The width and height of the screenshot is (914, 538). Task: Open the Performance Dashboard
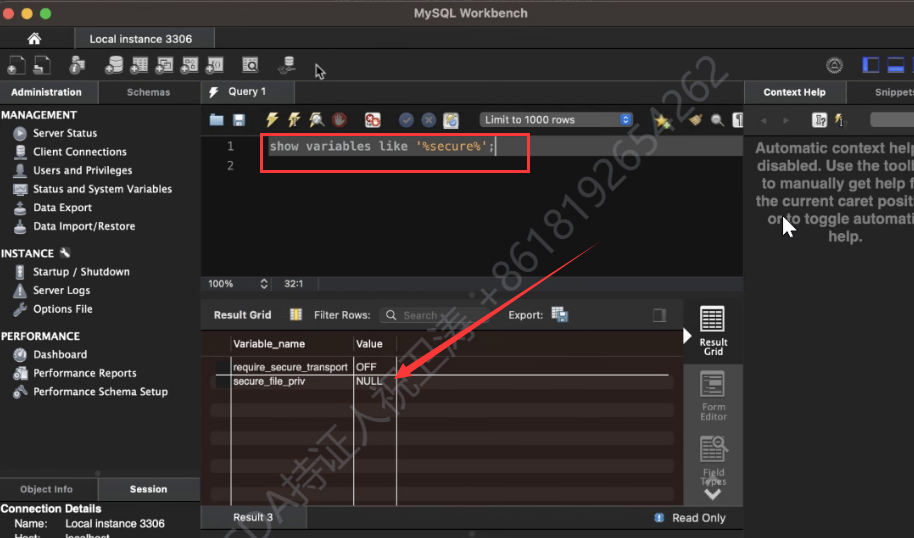pyautogui.click(x=60, y=354)
